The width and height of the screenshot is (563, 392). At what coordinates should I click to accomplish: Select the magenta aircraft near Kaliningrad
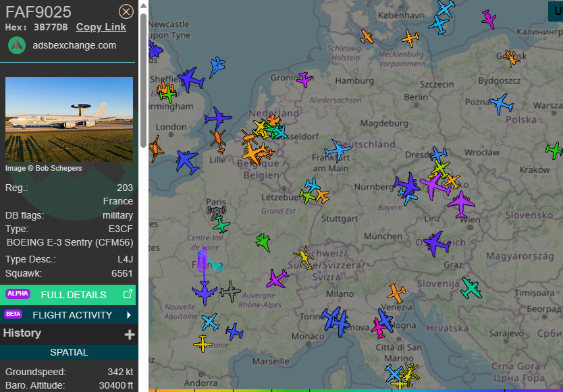coord(489,19)
